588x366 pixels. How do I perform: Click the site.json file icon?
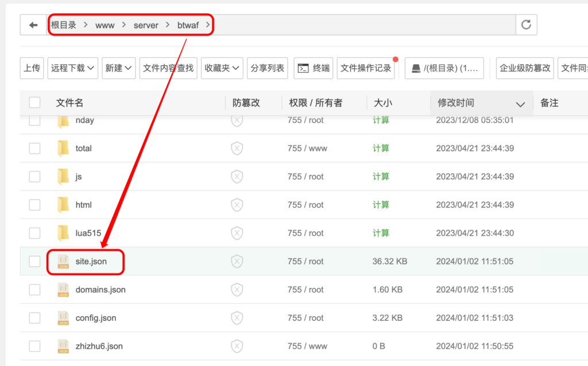pos(63,262)
